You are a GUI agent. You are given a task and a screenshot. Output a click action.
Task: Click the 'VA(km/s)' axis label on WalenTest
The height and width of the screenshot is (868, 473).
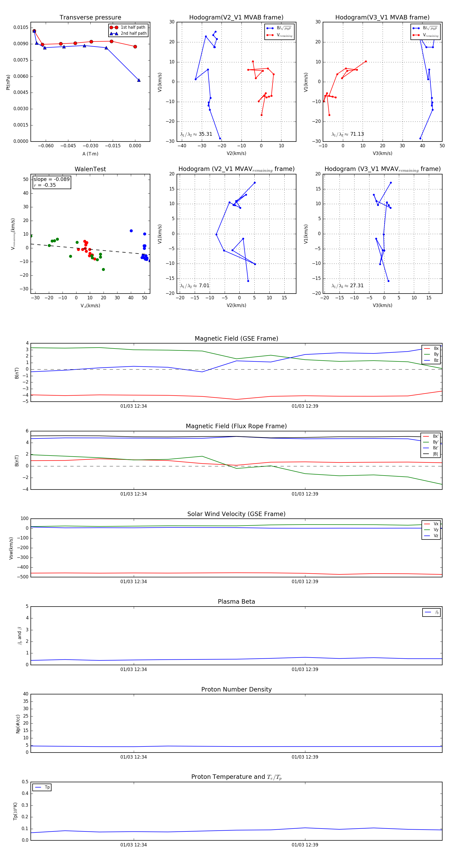[90, 306]
